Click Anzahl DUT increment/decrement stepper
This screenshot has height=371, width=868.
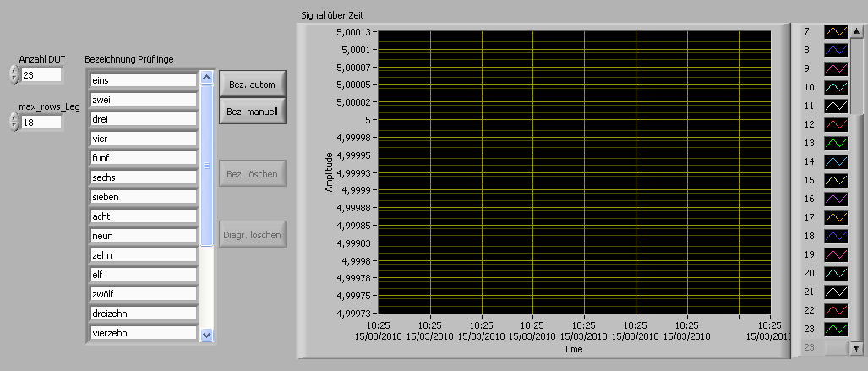14,74
